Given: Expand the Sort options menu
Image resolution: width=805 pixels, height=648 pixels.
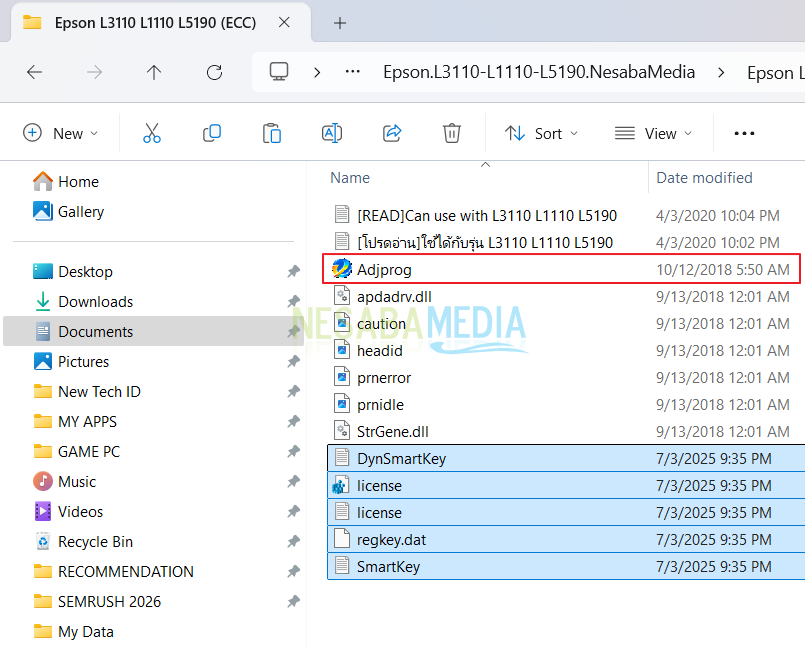Looking at the screenshot, I should (541, 133).
